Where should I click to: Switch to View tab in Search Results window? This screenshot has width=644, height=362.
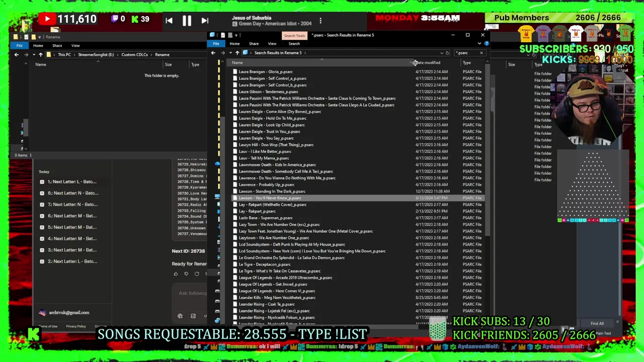[272, 44]
